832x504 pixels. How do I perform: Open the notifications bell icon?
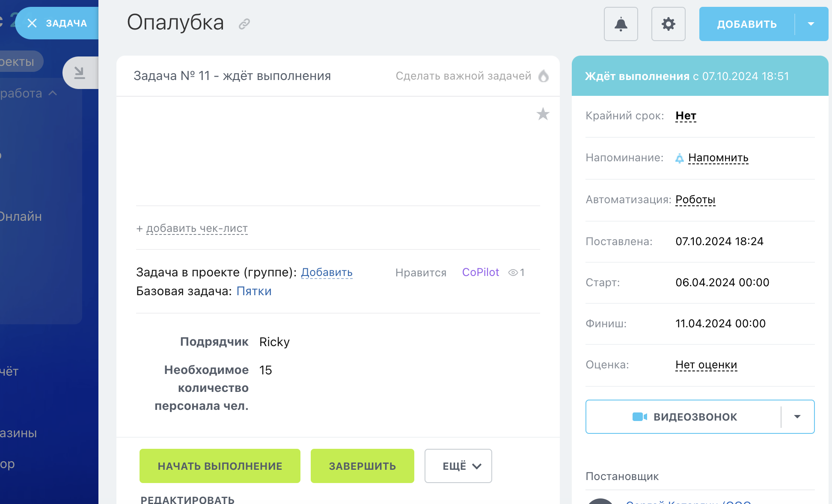click(621, 24)
